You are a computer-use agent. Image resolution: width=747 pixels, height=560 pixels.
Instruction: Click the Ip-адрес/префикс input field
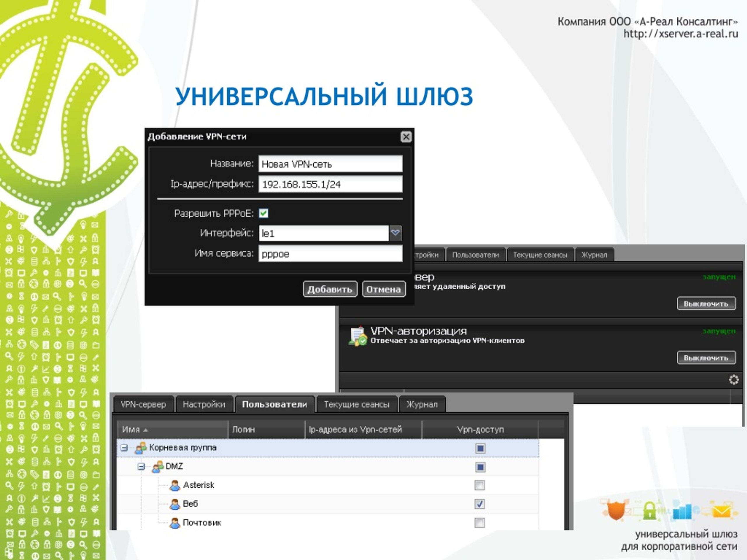click(330, 184)
